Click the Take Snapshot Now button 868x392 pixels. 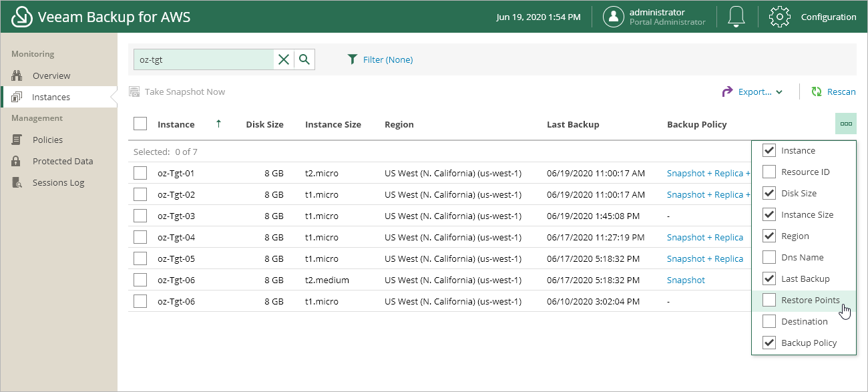[177, 91]
